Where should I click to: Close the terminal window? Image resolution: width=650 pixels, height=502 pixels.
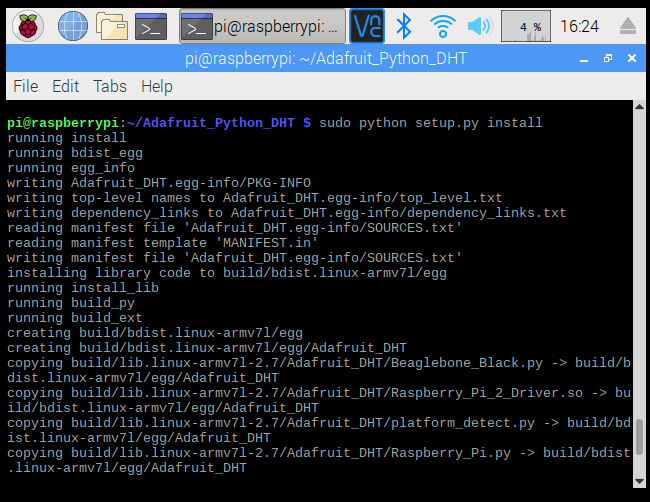pos(632,58)
